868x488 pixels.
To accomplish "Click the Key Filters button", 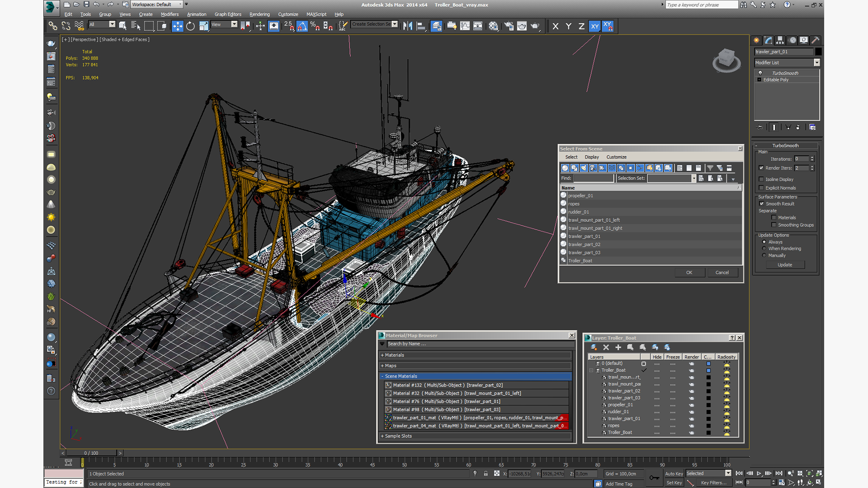I will [x=714, y=483].
